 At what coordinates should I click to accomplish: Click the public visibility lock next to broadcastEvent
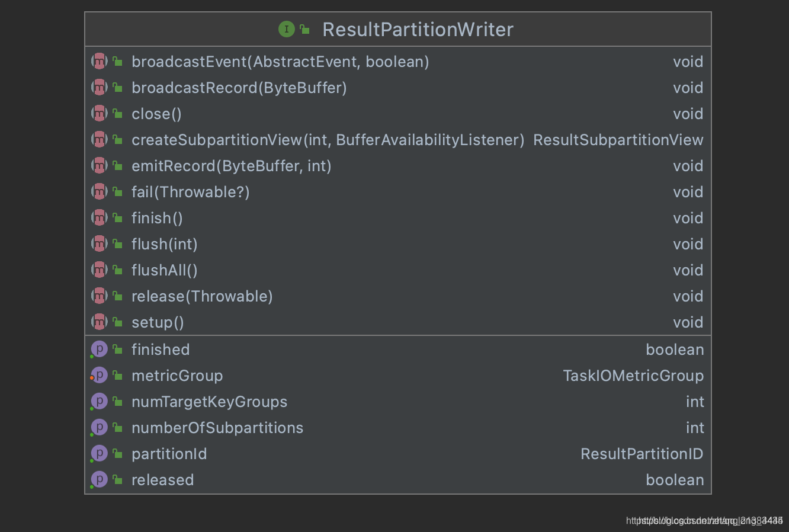coord(118,61)
